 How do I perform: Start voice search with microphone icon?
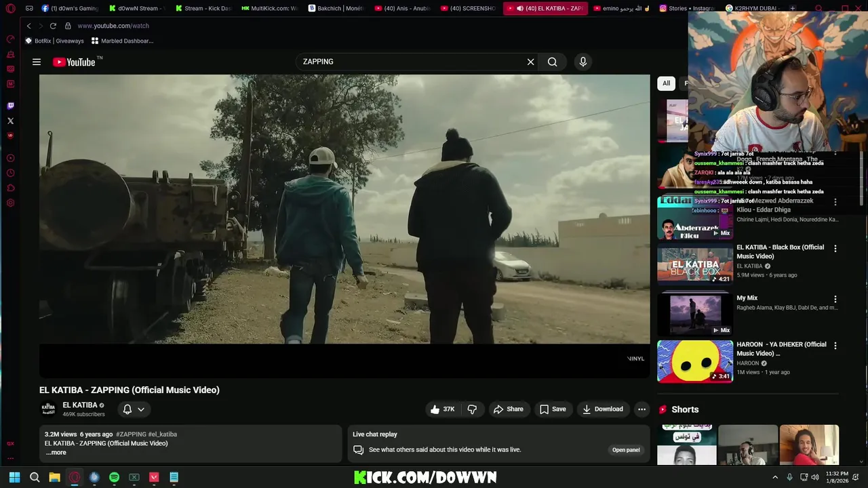pos(583,62)
